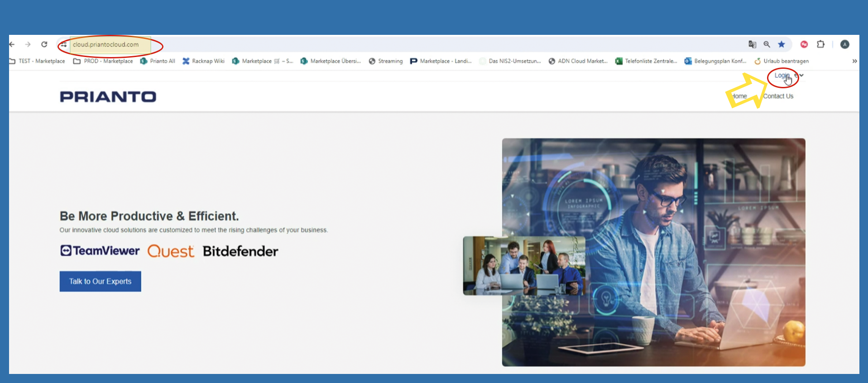Viewport: 868px width, 383px height.
Task: Go to the Home navigation item
Action: coord(739,96)
